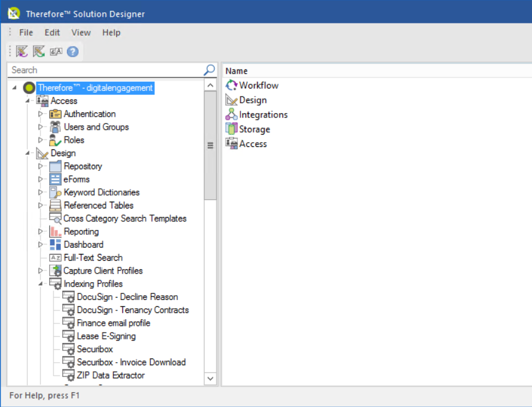Click the Therefore application title bar icon
This screenshot has width=532, height=407.
pyautogui.click(x=14, y=14)
